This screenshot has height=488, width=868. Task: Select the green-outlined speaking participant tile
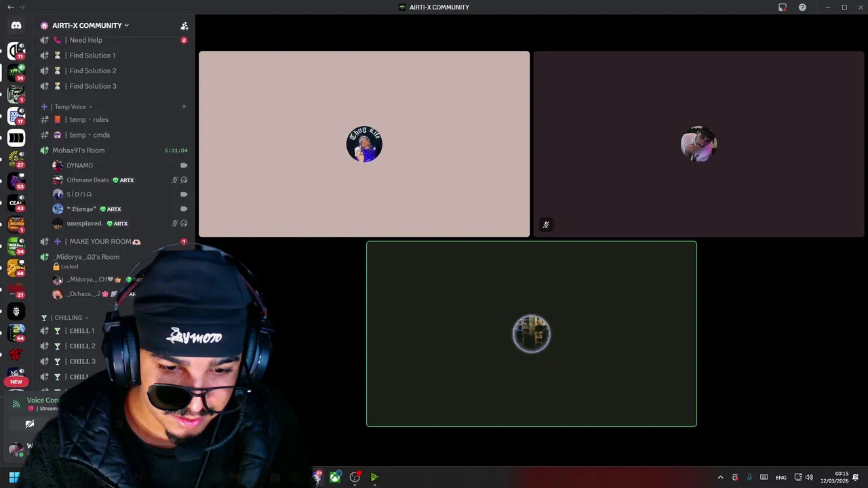(532, 334)
